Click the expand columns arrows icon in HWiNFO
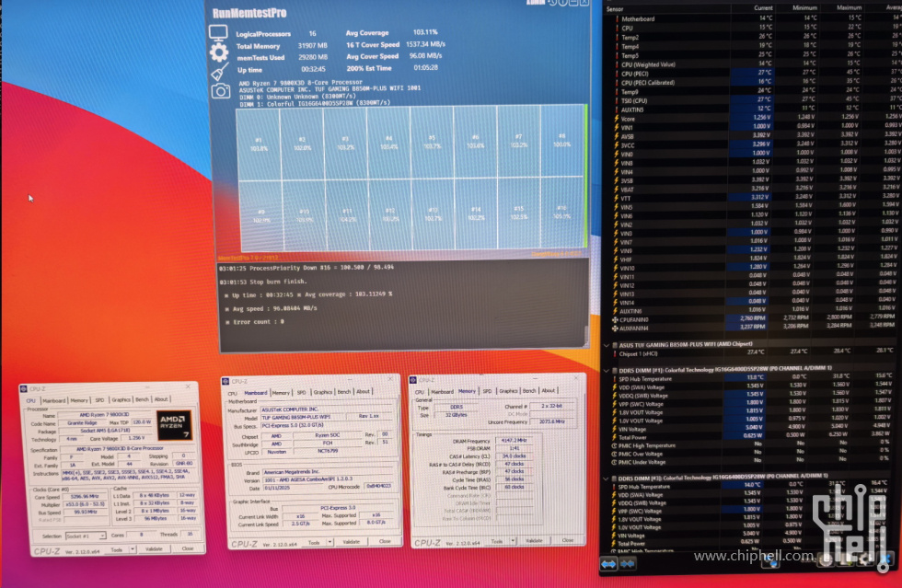 coord(608,563)
